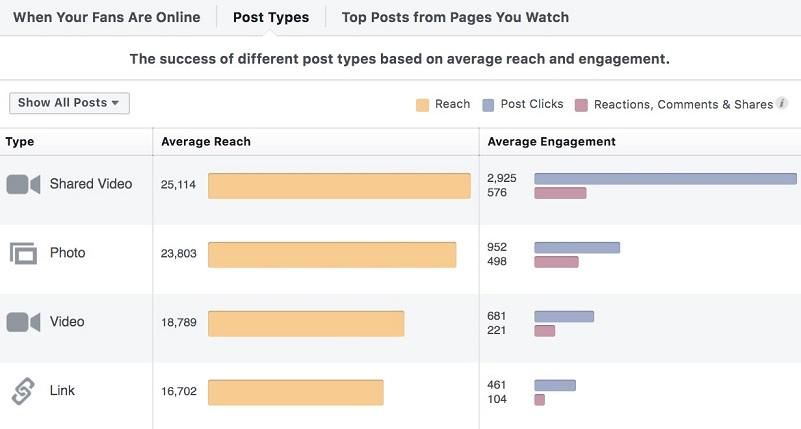Open the Show All Posts dropdown
Image resolution: width=801 pixels, height=429 pixels.
coord(69,103)
